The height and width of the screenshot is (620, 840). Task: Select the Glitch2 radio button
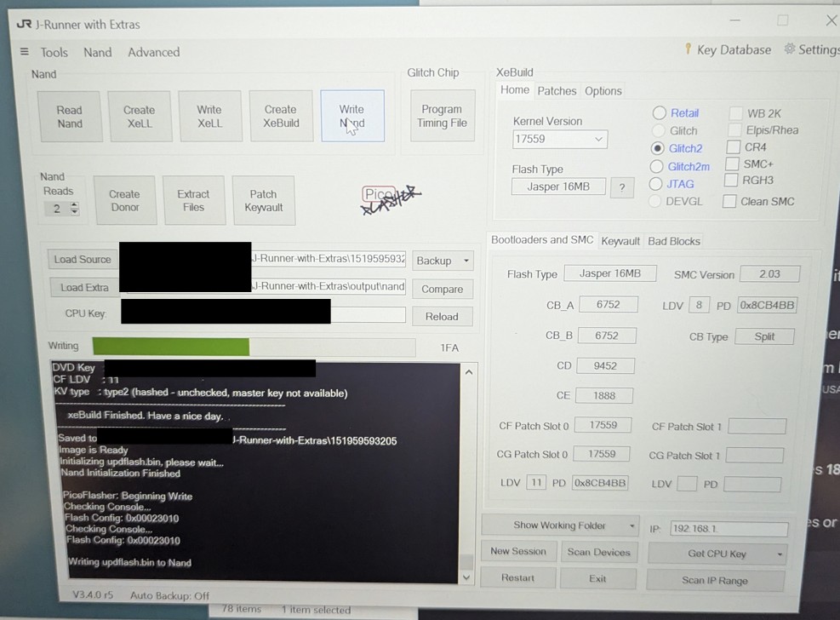click(657, 148)
